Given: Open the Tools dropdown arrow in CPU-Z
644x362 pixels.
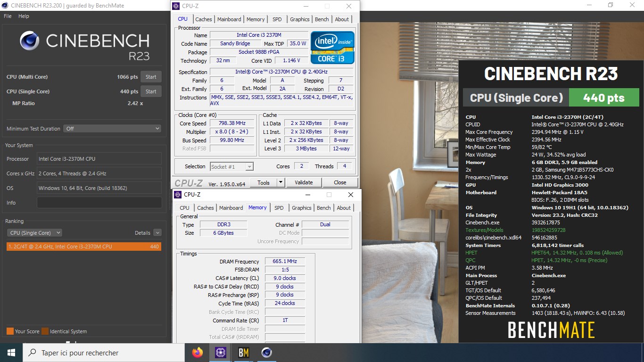Looking at the screenshot, I should [x=281, y=182].
